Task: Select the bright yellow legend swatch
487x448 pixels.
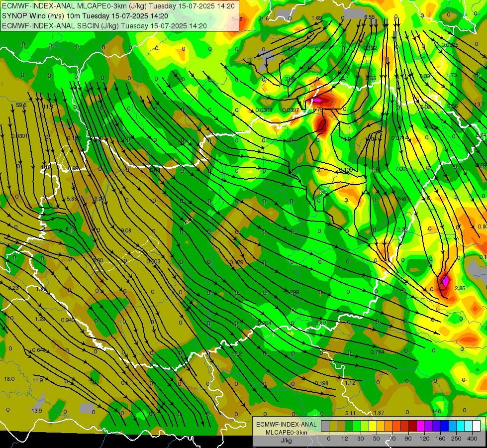Action: [x=373, y=426]
